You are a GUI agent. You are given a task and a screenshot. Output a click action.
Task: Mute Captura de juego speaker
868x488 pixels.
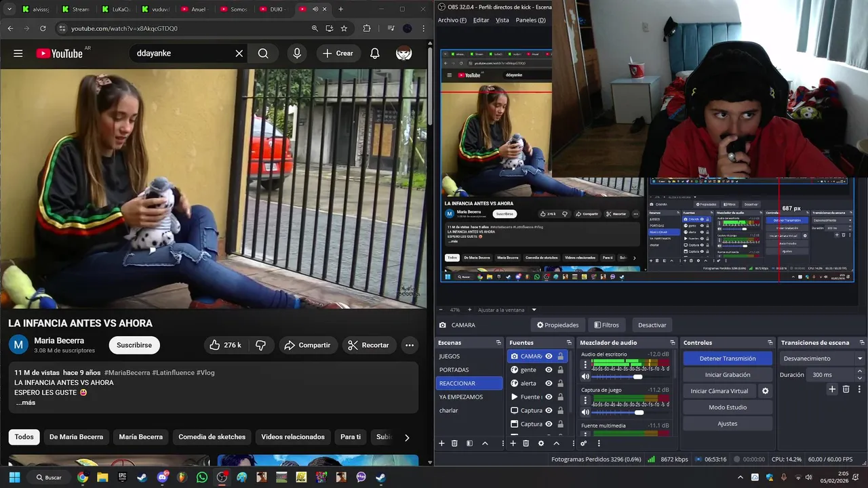tap(585, 412)
